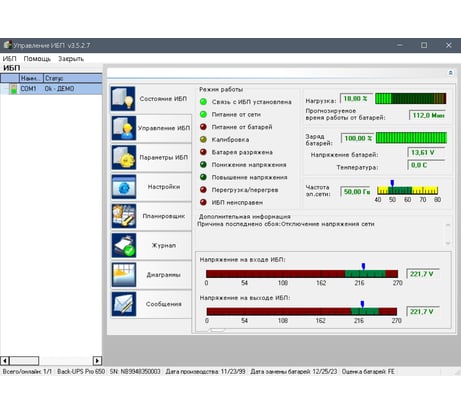Image resolution: width=461 pixels, height=415 pixels.
Task: Open the Сообщения envelope icon
Action: pyautogui.click(x=124, y=304)
